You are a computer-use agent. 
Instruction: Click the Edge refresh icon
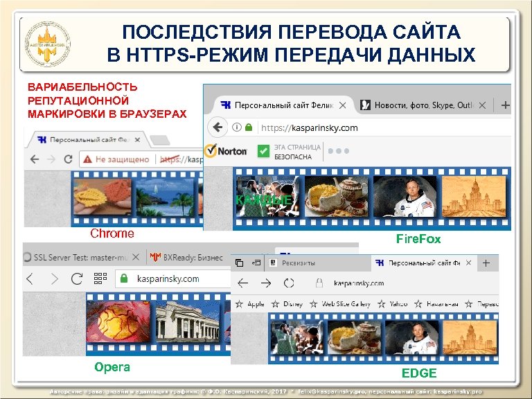click(289, 283)
